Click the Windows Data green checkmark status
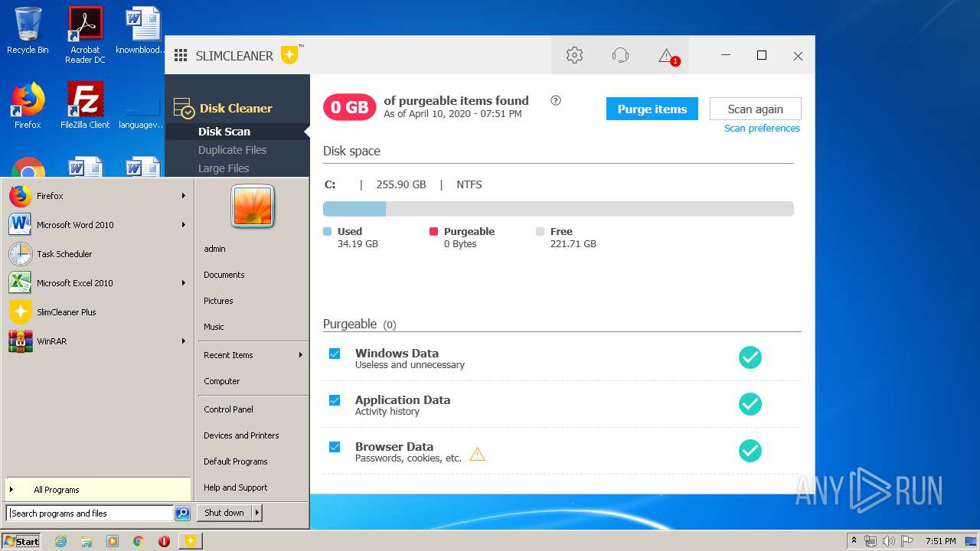 [x=750, y=357]
